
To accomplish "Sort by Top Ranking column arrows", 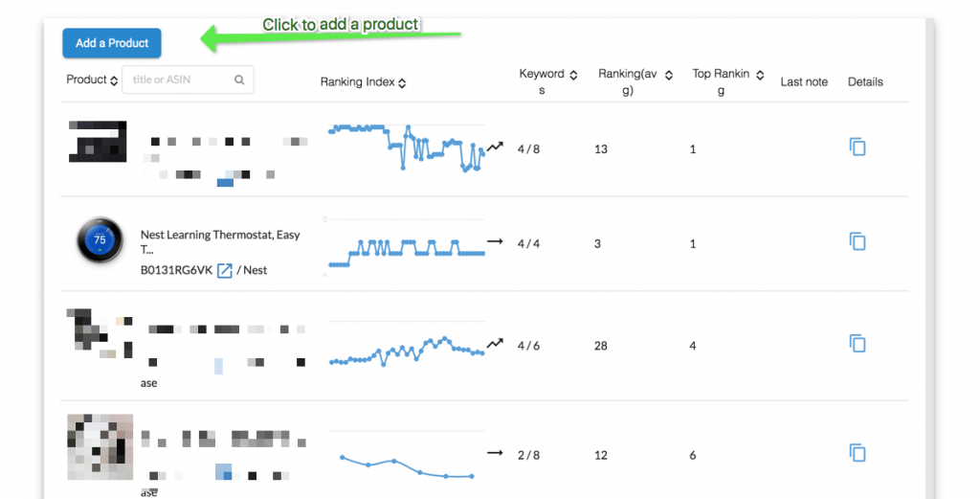I will pyautogui.click(x=760, y=75).
